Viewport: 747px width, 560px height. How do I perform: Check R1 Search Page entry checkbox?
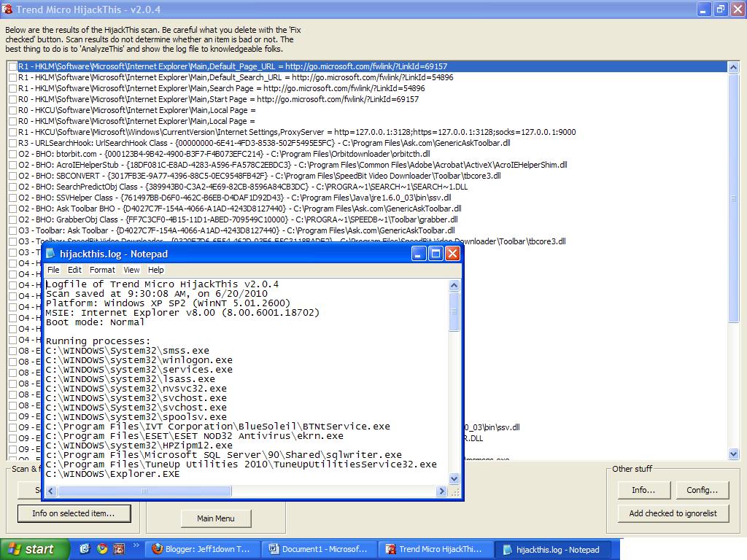pyautogui.click(x=13, y=88)
